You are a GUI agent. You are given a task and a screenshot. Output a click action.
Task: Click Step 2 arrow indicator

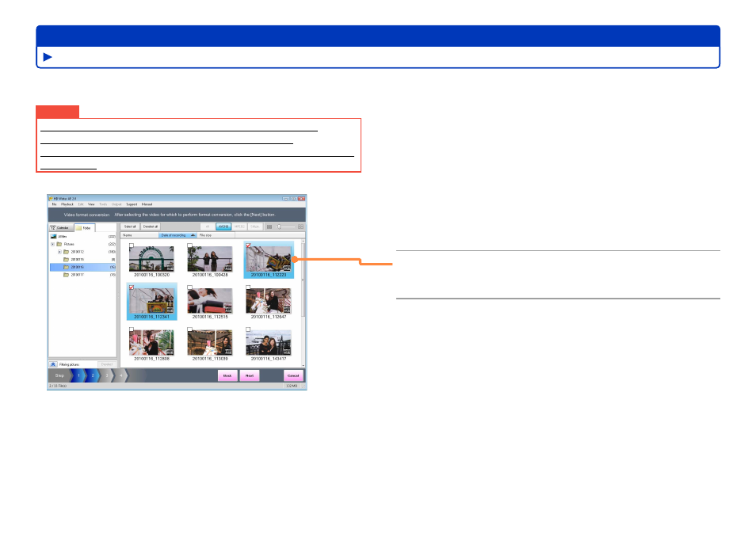click(x=93, y=375)
